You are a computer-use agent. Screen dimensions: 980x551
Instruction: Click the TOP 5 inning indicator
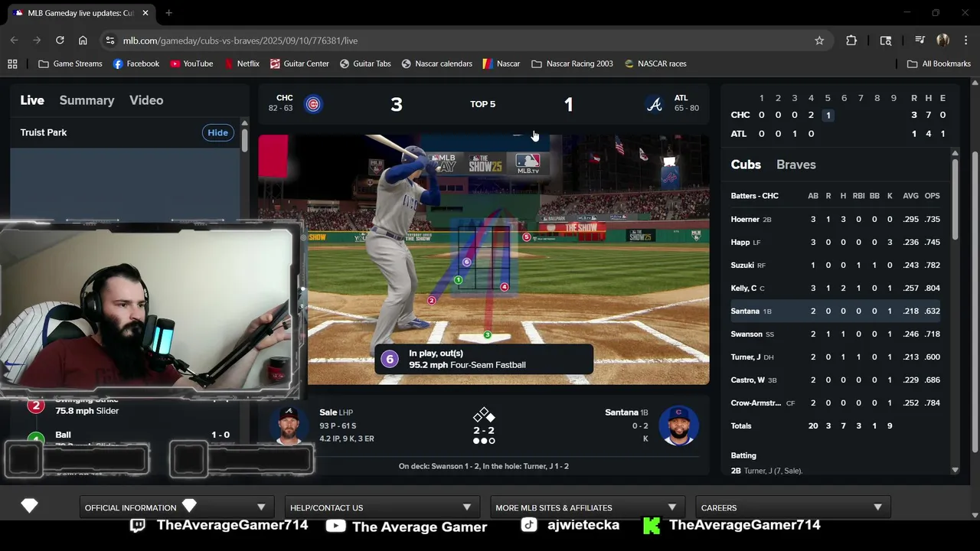(482, 104)
